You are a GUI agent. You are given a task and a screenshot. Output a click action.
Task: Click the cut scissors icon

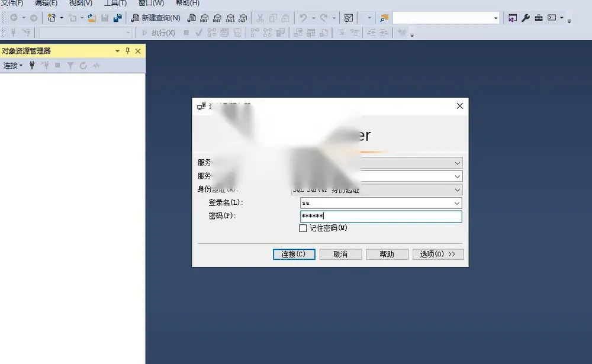click(260, 18)
